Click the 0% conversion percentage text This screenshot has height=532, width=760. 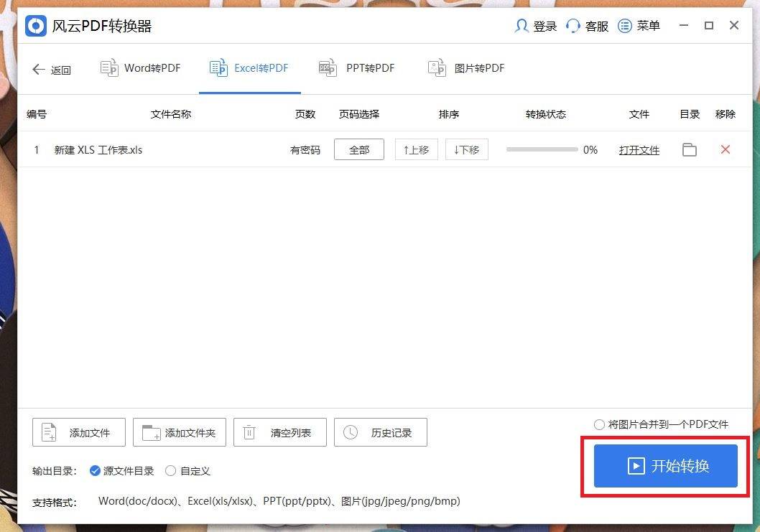[x=590, y=150]
